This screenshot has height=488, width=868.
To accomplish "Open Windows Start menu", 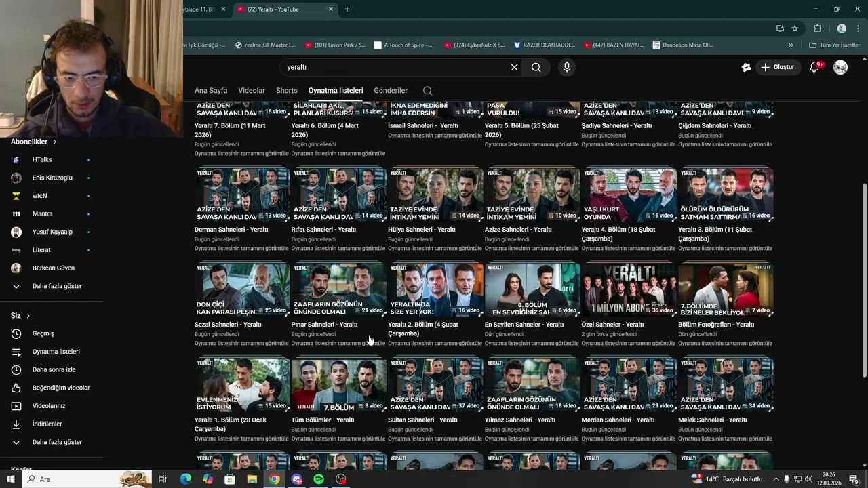I will pyautogui.click(x=11, y=479).
